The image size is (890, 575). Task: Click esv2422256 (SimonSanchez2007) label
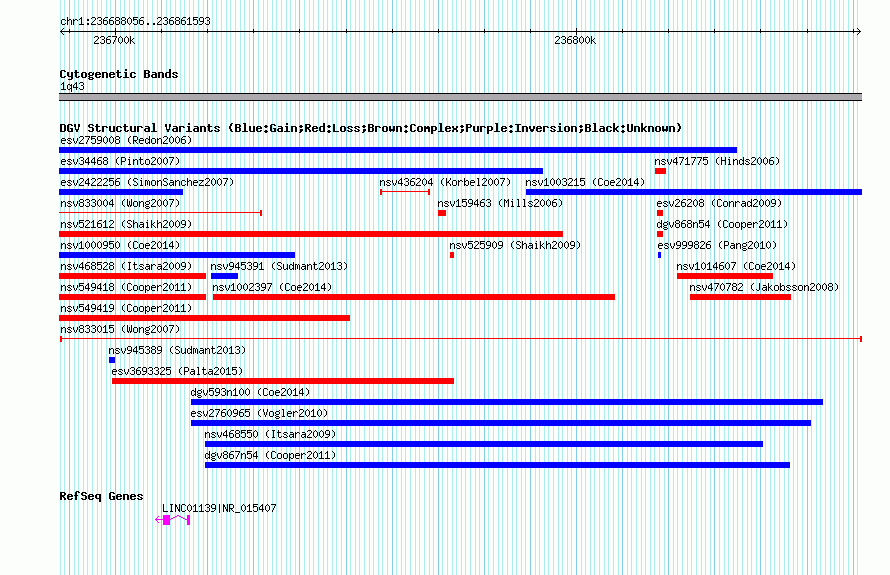pyautogui.click(x=147, y=182)
